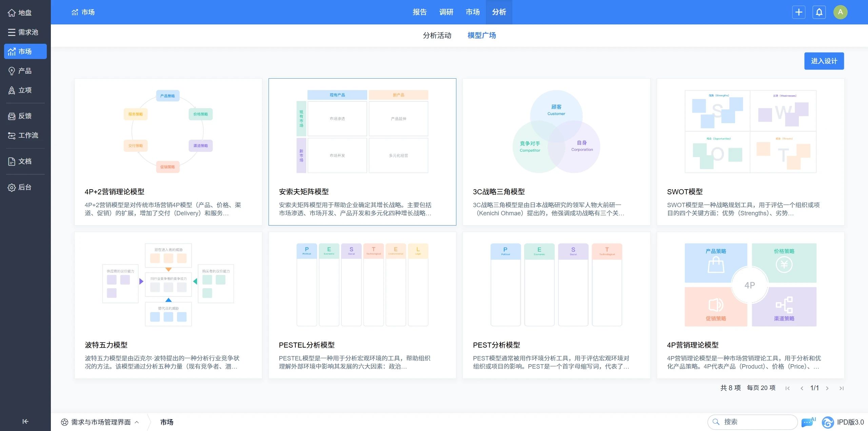The width and height of the screenshot is (868, 431).
Task: Expand the 需求与市场管理界面 dropdown
Action: 101,422
